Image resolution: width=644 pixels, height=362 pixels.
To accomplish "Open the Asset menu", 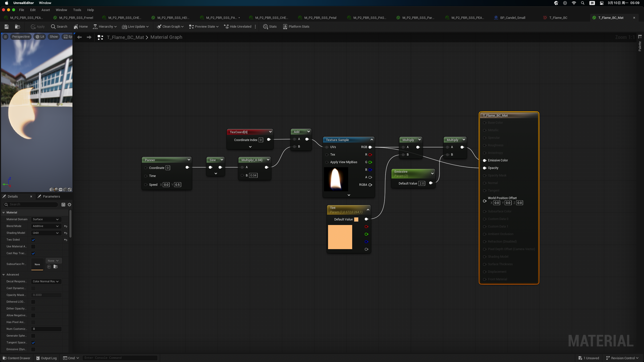I will [46, 10].
